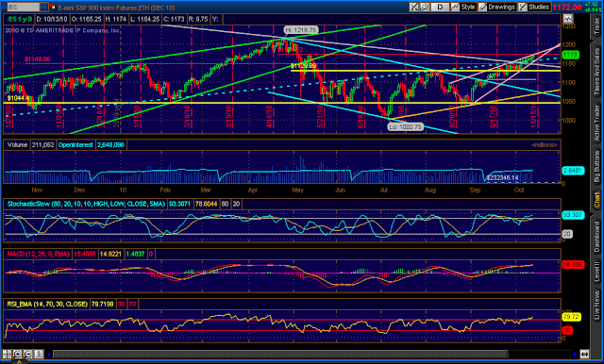The height and width of the screenshot is (364, 604).
Task: Click the scissors icon in chart toolbar
Action: [x=414, y=7]
